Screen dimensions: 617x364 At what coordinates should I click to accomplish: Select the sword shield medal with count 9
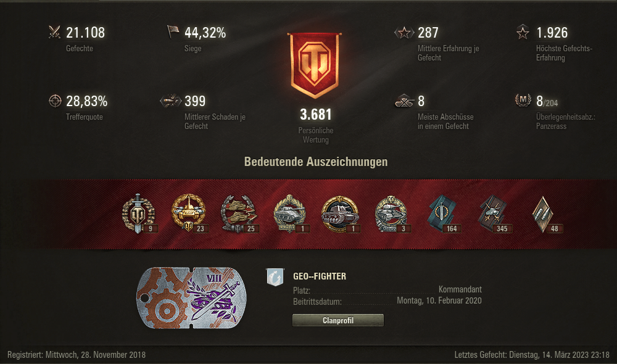pos(138,213)
